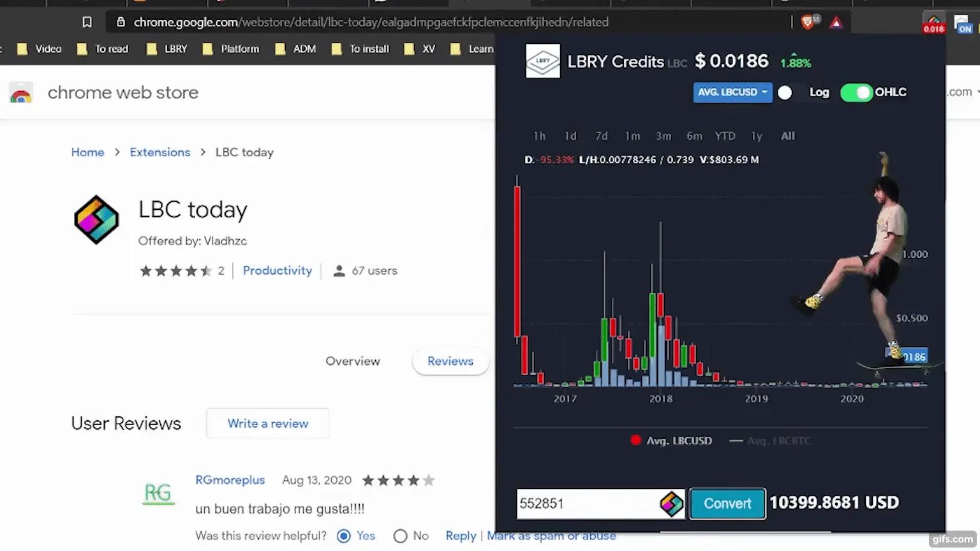Expand the Extensions breadcrumb menu
The height and width of the screenshot is (551, 980).
point(160,152)
